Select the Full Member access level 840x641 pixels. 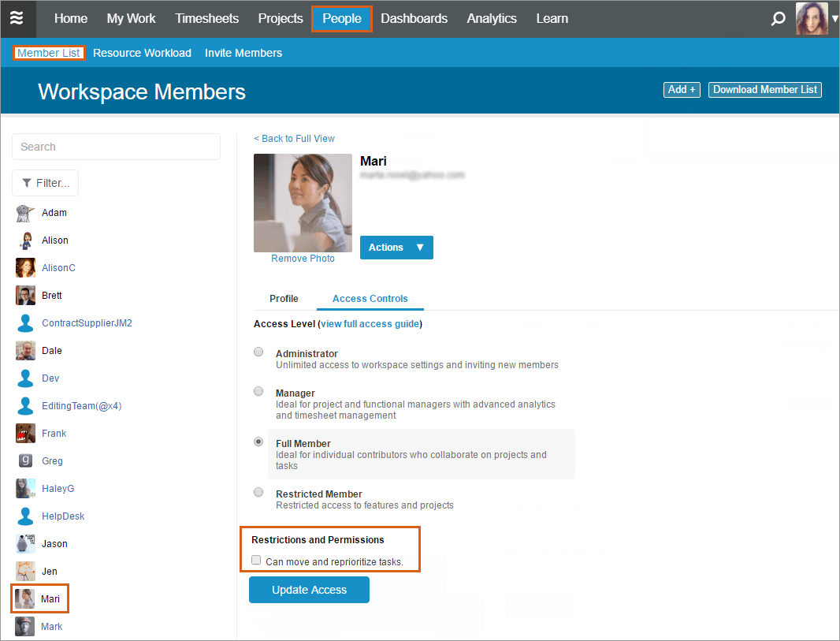[x=258, y=442]
